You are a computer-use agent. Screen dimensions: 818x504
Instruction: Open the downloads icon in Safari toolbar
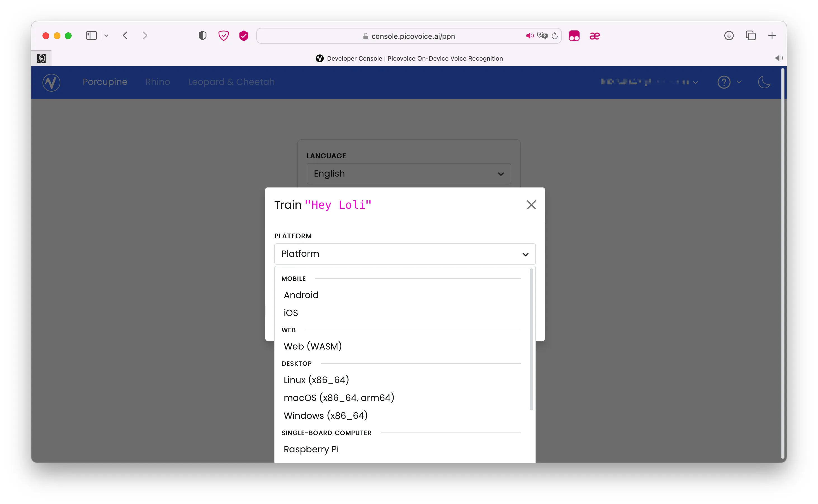729,36
